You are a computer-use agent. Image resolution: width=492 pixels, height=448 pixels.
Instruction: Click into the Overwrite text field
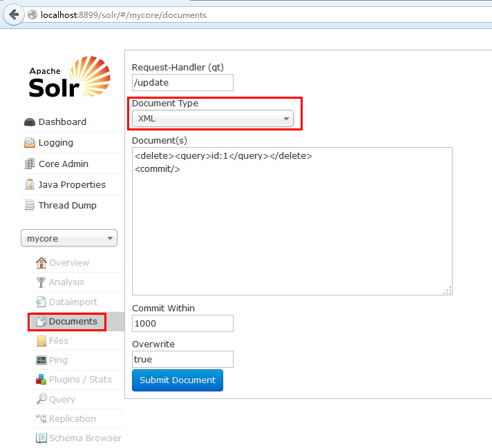(x=182, y=360)
